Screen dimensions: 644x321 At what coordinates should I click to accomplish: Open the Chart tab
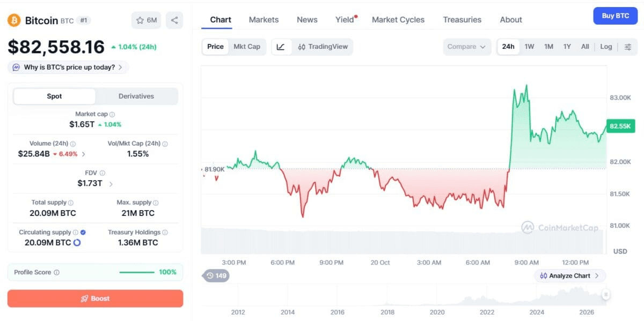[221, 20]
